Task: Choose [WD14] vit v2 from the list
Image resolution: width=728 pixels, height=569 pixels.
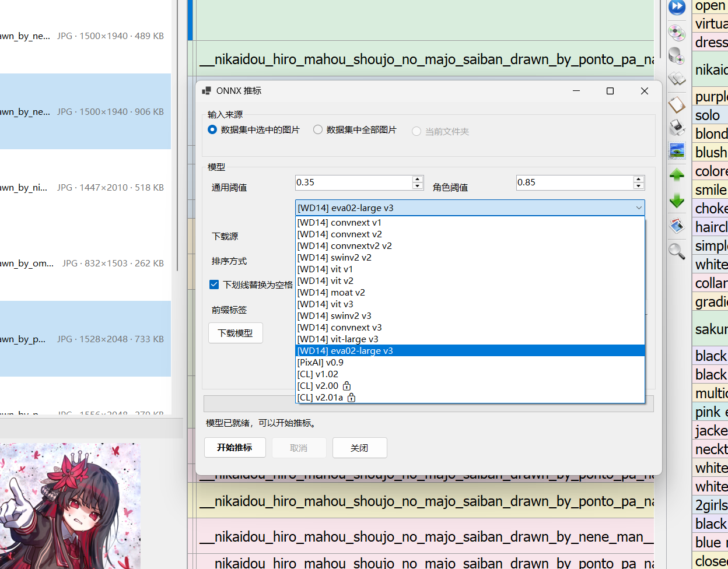Action: 470,281
